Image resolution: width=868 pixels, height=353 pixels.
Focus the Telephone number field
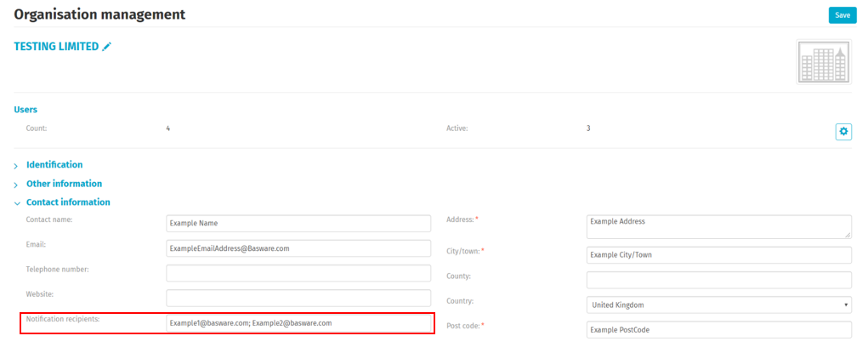click(298, 273)
